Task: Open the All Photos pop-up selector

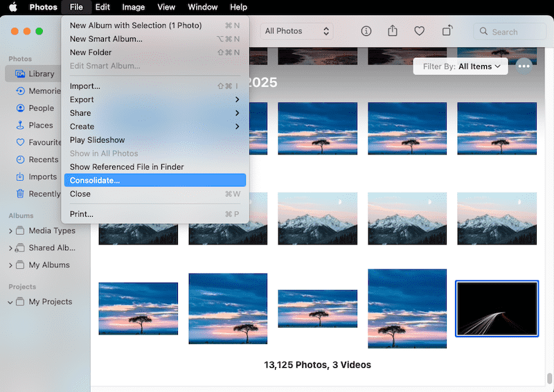Action: 297,31
